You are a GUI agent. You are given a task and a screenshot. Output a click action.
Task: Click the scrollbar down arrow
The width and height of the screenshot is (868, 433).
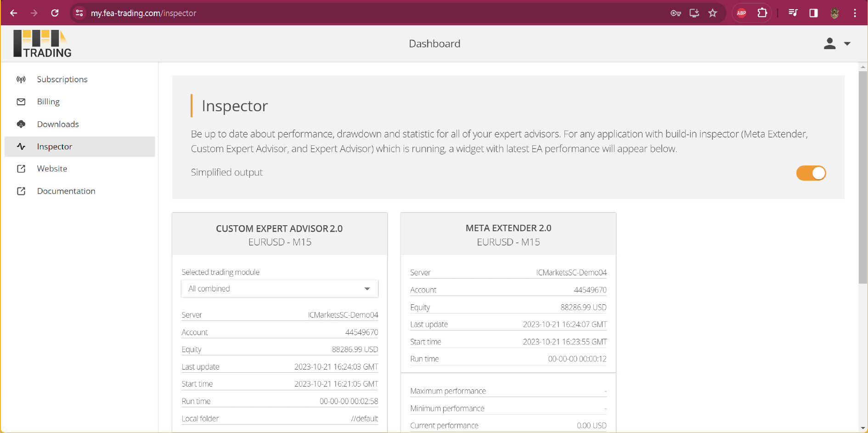point(863,428)
